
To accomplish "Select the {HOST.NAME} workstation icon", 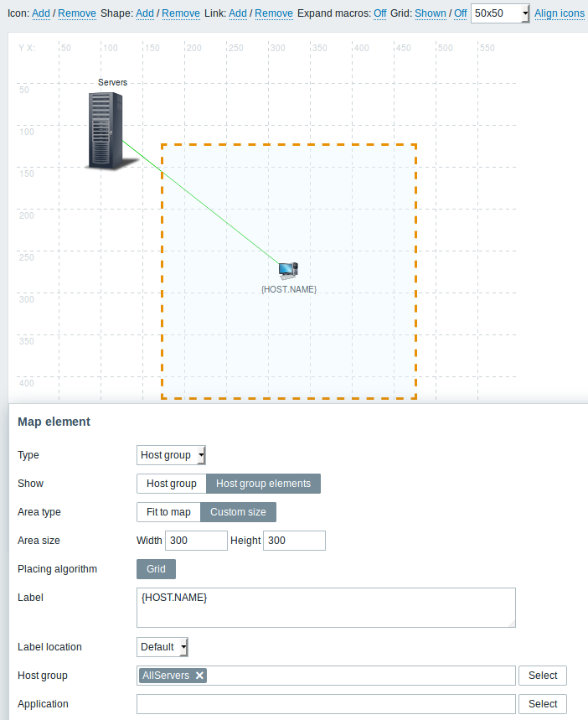I will coord(288,271).
